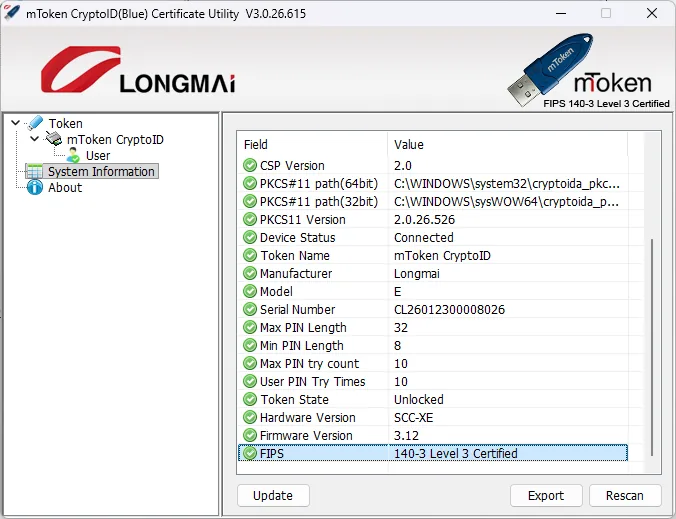Select the hardware version SCC-XE
This screenshot has height=519, width=676.
(413, 418)
